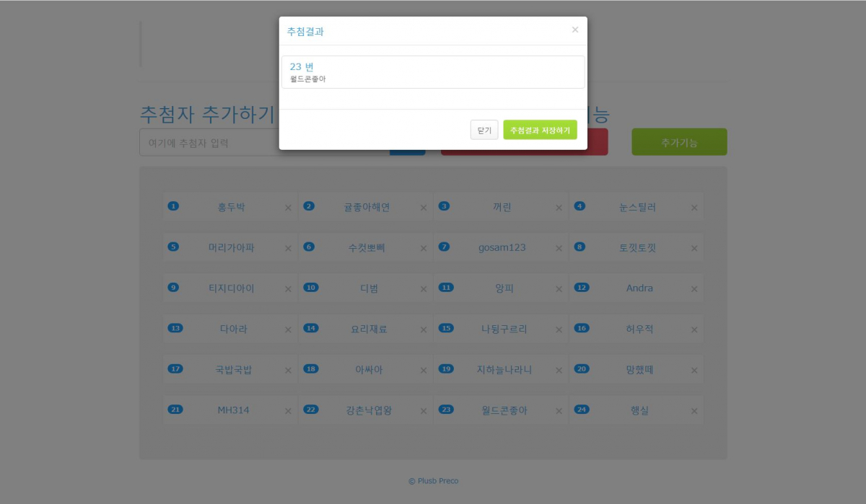Remove participant 토킷토킷

(694, 248)
